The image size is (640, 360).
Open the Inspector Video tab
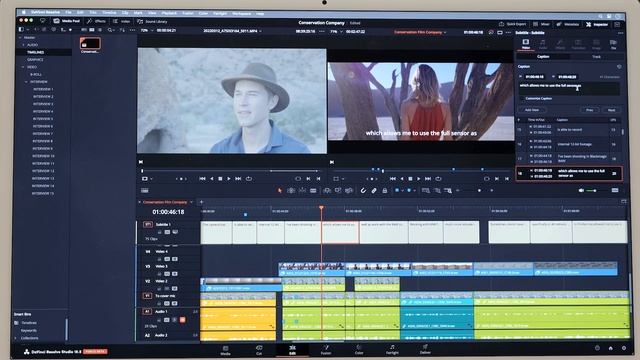tap(526, 44)
